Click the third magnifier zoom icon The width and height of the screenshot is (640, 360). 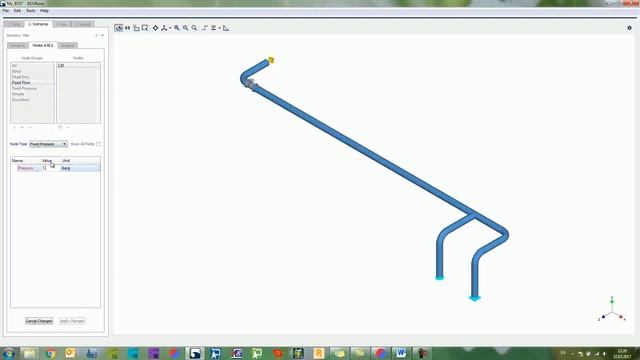click(194, 28)
